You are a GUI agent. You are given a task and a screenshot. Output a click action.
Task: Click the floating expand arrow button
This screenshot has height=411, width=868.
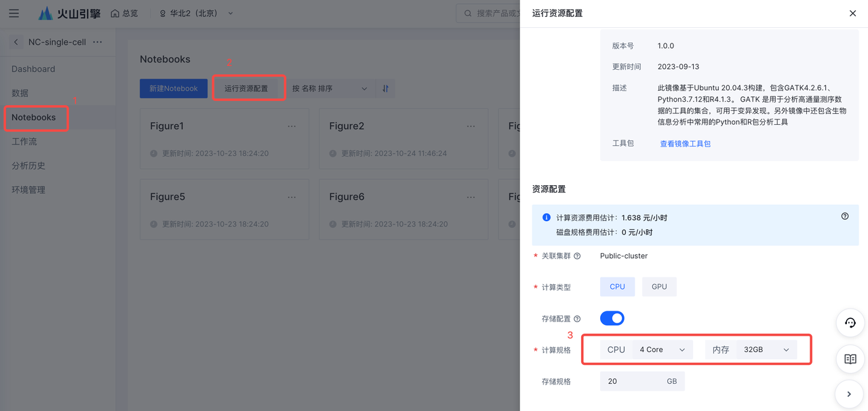click(850, 393)
